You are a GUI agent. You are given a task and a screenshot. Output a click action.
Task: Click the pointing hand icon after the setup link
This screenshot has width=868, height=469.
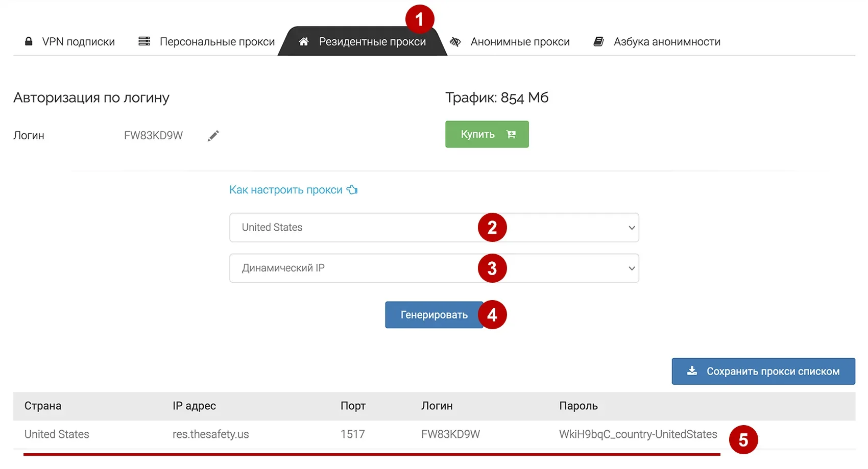[x=352, y=190]
